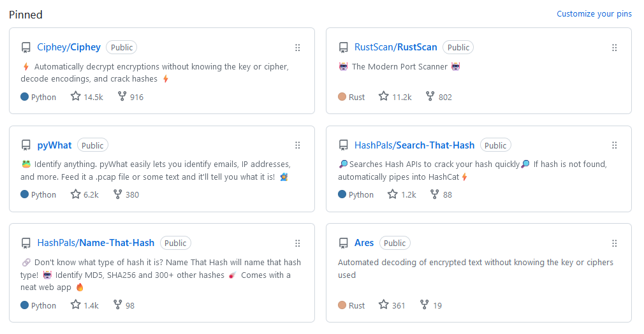Click the drag handle on Ares card
This screenshot has width=644, height=334.
(x=615, y=243)
